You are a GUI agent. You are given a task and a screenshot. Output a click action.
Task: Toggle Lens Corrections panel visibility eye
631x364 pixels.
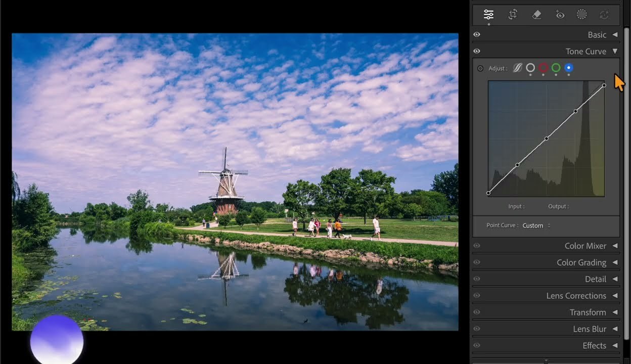pyautogui.click(x=477, y=296)
